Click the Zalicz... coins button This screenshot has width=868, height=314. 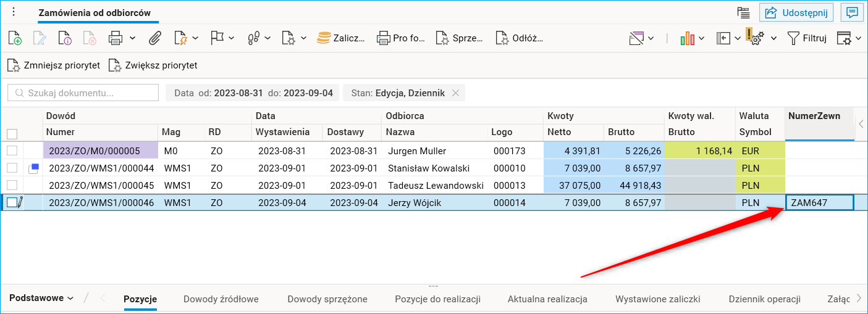click(341, 38)
